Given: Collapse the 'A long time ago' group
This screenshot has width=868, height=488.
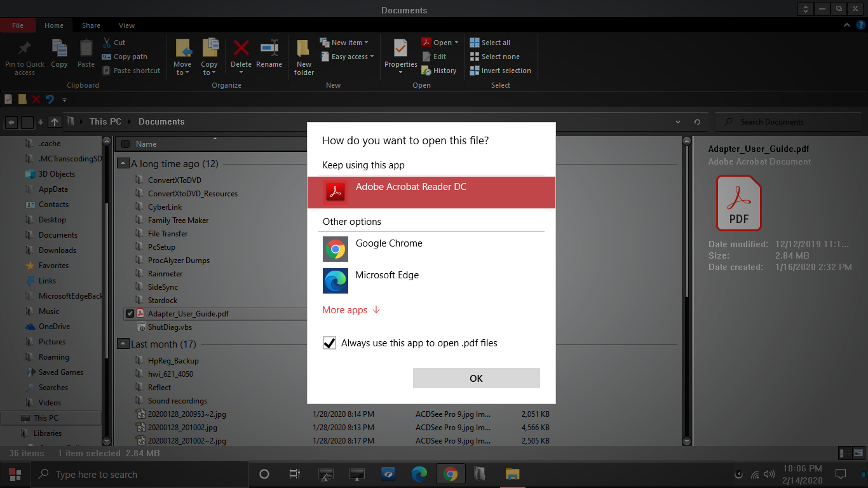Looking at the screenshot, I should (x=124, y=164).
